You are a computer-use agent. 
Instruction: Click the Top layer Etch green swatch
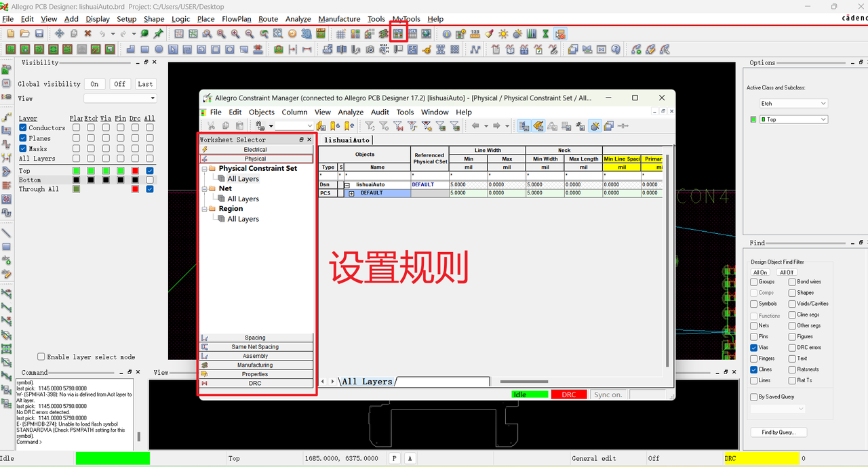(91, 171)
